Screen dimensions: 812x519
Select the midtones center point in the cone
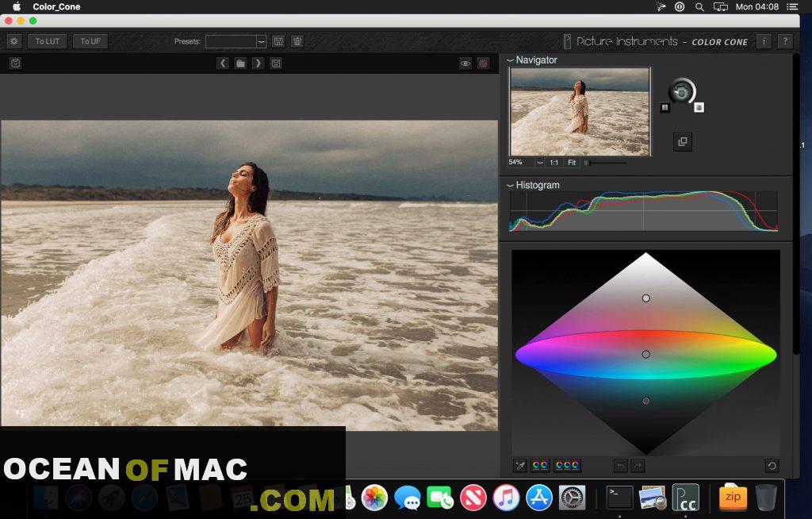click(645, 354)
